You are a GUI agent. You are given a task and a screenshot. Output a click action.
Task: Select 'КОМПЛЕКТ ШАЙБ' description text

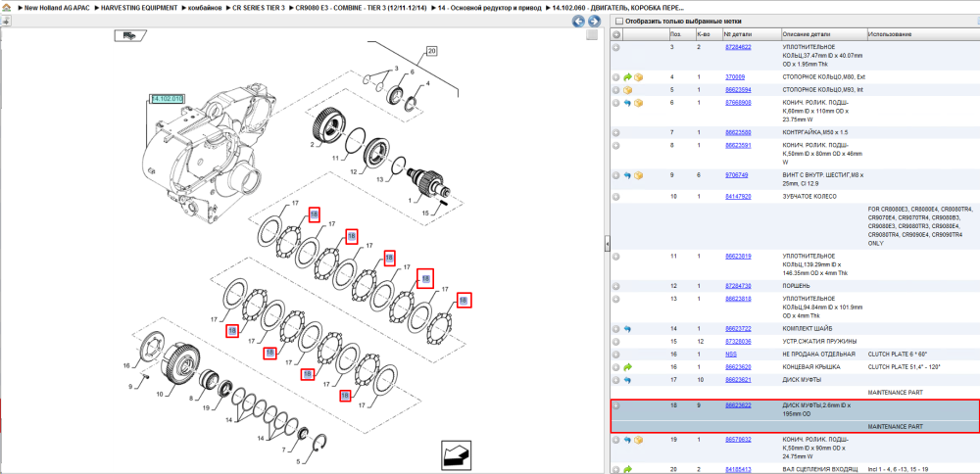pos(808,328)
